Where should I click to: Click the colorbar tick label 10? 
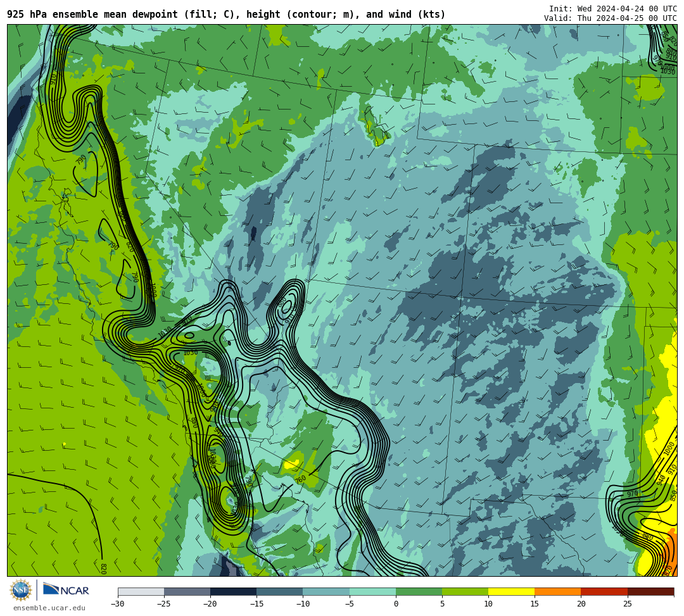[488, 604]
